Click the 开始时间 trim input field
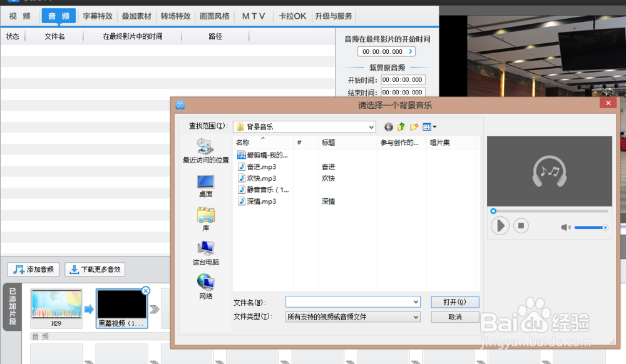The width and height of the screenshot is (626, 364). (x=403, y=79)
